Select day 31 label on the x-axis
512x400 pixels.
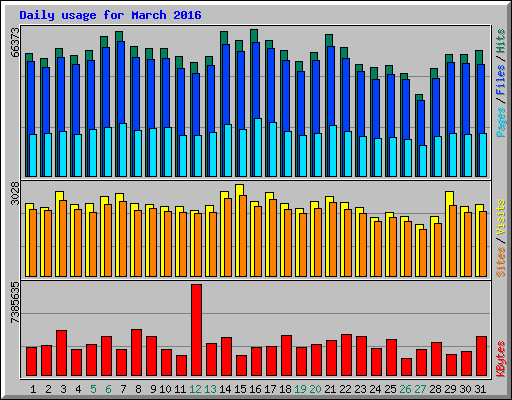[480, 389]
